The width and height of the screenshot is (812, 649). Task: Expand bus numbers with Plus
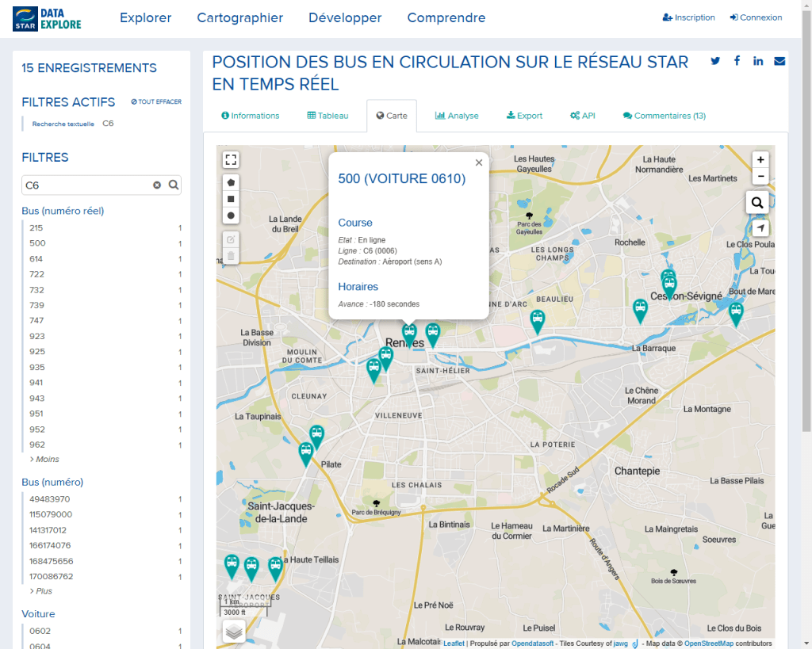click(43, 591)
